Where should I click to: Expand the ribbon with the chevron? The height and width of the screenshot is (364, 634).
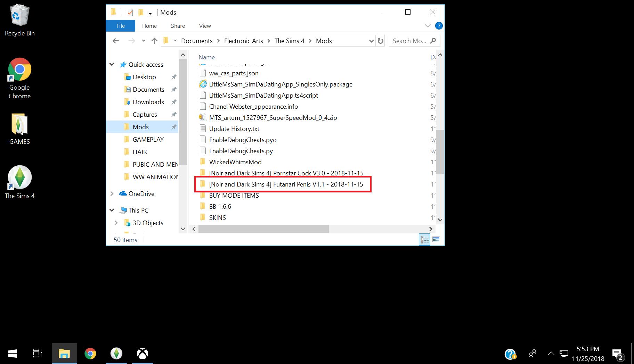point(428,26)
